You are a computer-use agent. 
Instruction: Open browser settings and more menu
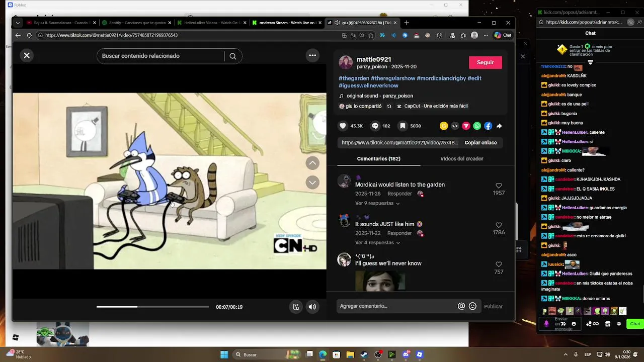tap(486, 35)
